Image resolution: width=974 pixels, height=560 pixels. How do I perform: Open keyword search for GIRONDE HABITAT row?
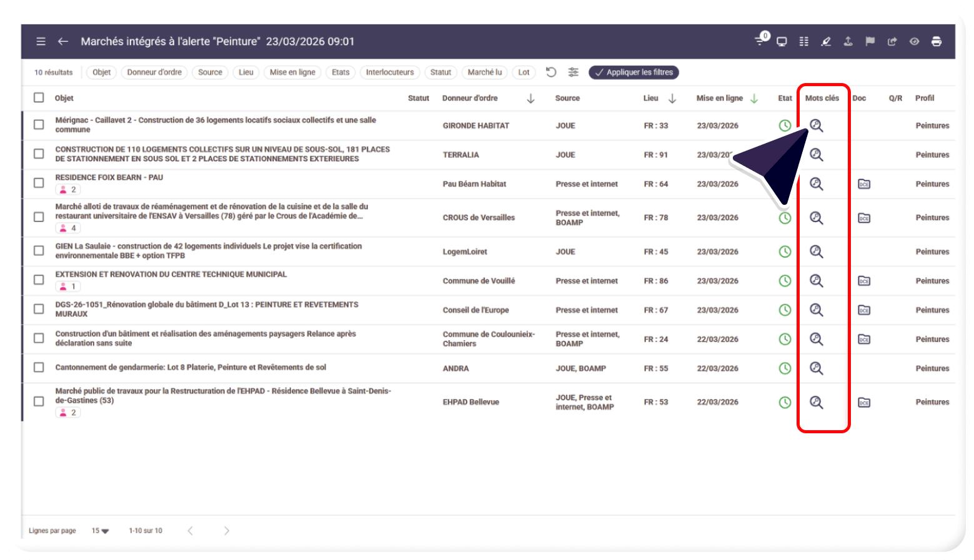coord(816,125)
